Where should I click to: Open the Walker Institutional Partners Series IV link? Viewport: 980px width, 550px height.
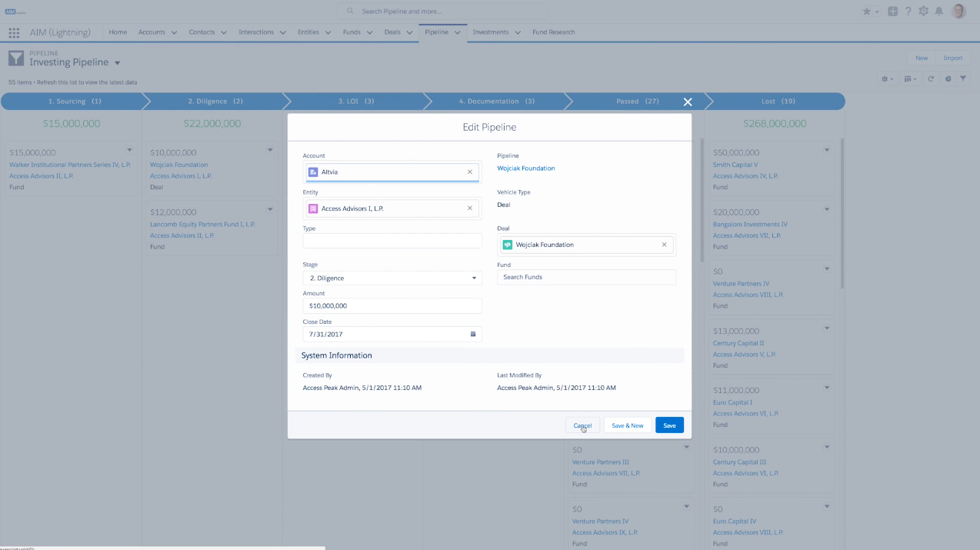(70, 165)
